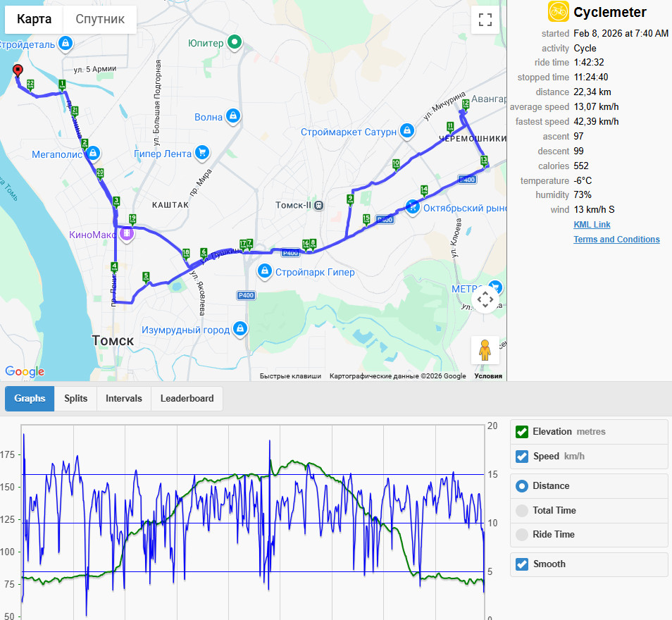Choose the Ride Time radio option

521,535
